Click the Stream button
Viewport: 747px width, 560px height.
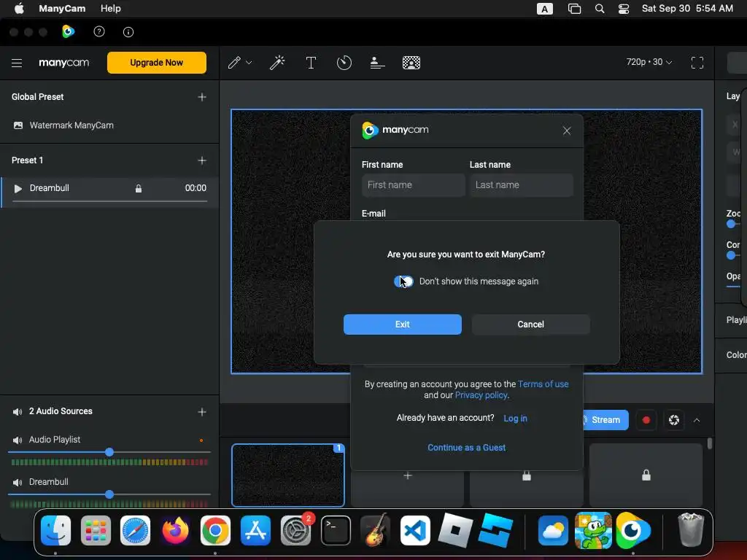[x=605, y=420]
